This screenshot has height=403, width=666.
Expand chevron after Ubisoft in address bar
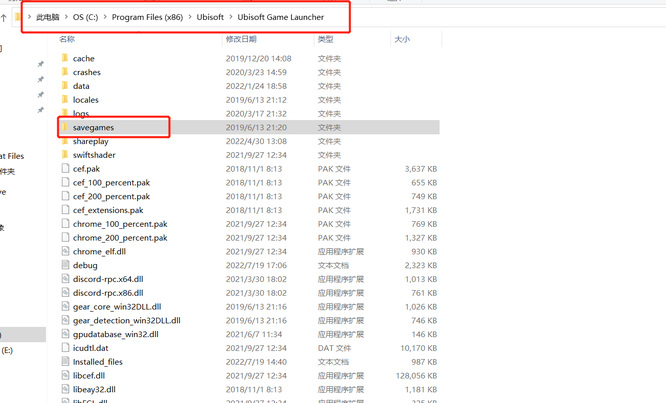click(x=230, y=17)
